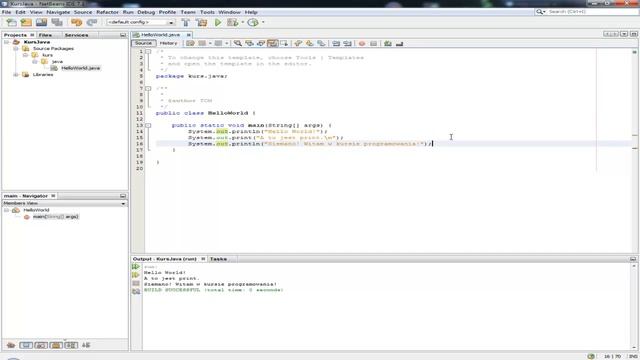Image resolution: width=640 pixels, height=360 pixels.
Task: Toggle Show Non-Public Members filter in Navigator
Action: (x=56, y=345)
